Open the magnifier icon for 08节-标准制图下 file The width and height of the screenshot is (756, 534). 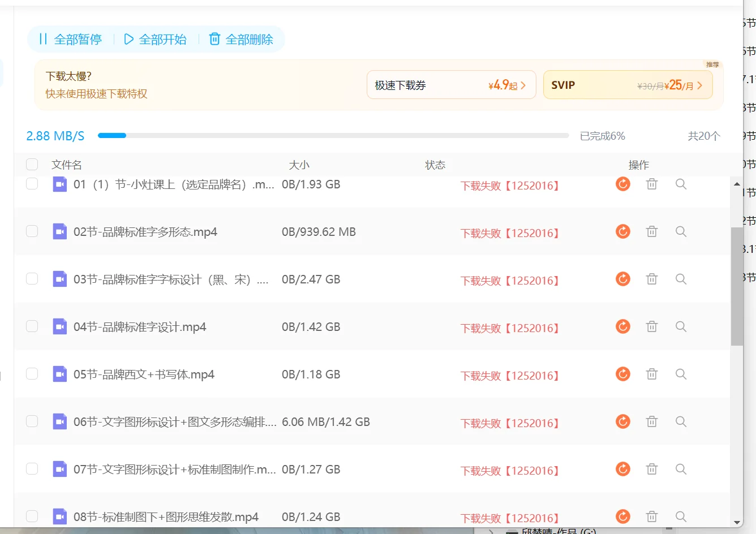point(680,516)
